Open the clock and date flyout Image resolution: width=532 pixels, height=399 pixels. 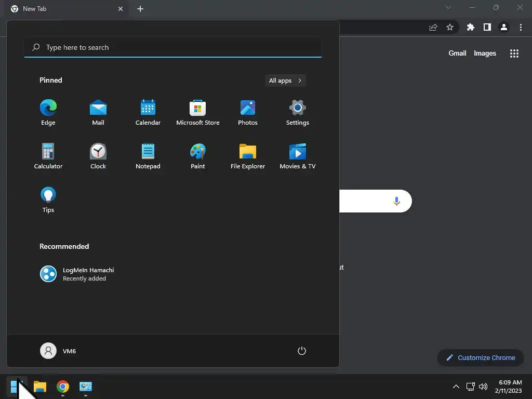coord(508,387)
